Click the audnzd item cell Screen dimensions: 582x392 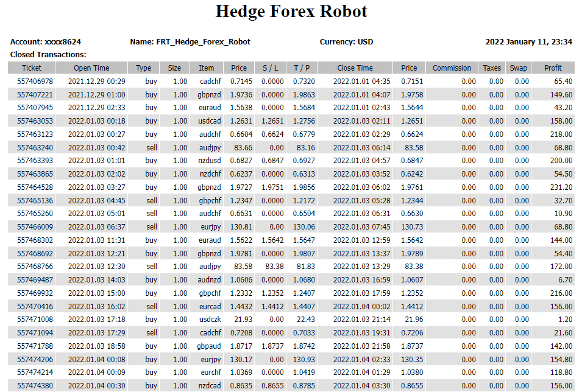pyautogui.click(x=210, y=280)
